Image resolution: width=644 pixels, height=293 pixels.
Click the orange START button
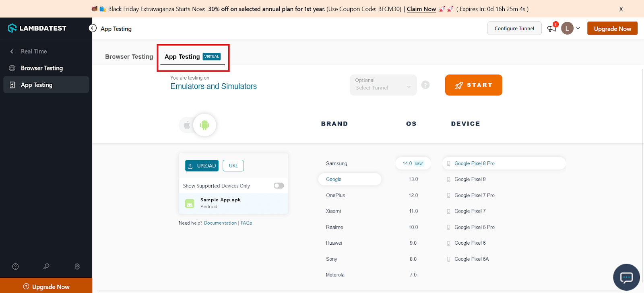pos(474,85)
